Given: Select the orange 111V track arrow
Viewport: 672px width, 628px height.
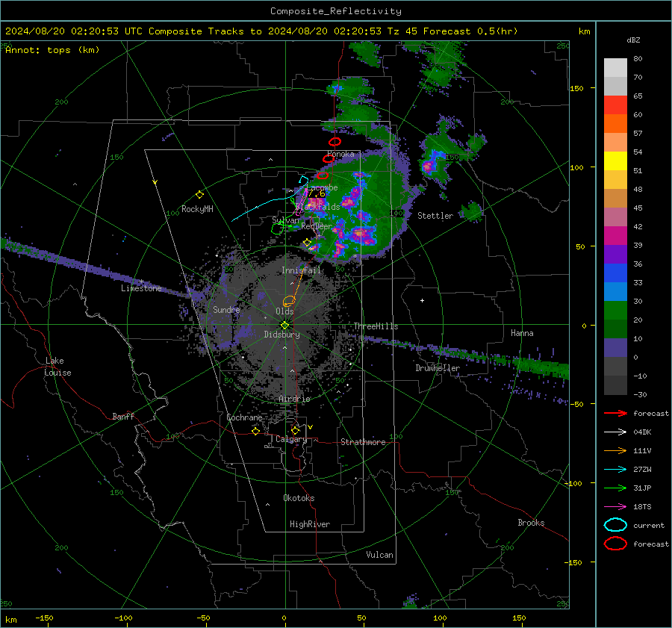Looking at the screenshot, I should (x=615, y=450).
